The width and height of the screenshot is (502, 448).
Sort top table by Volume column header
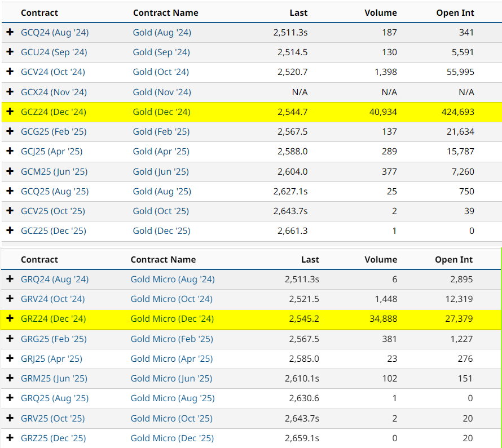click(381, 12)
